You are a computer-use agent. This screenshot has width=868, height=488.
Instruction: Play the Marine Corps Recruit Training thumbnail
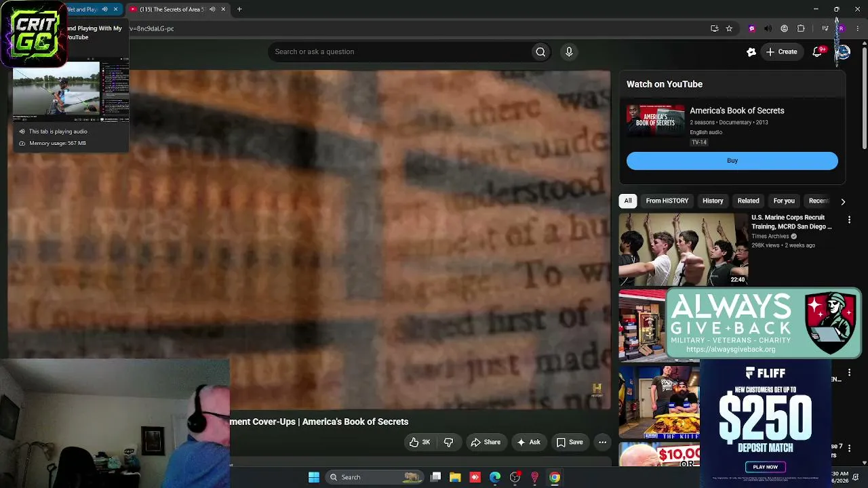[x=684, y=249]
